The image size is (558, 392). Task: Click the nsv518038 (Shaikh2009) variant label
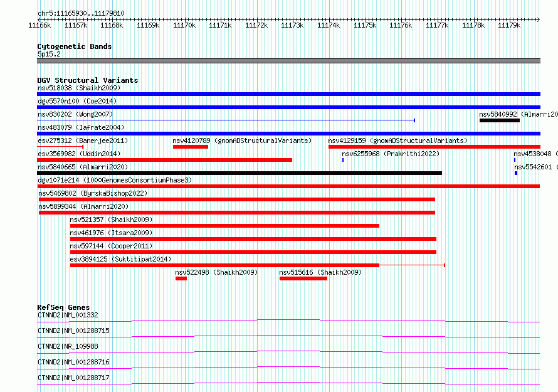tap(79, 88)
